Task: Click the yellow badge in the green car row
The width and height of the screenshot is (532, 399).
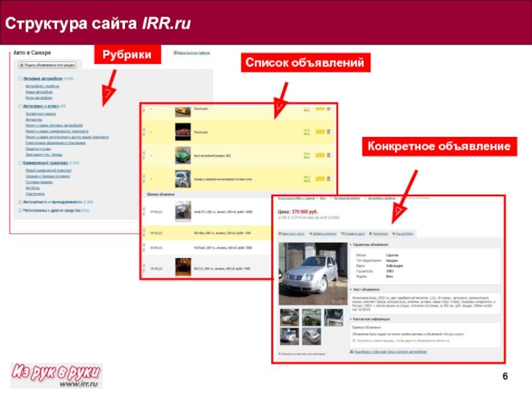Action: pos(321,156)
